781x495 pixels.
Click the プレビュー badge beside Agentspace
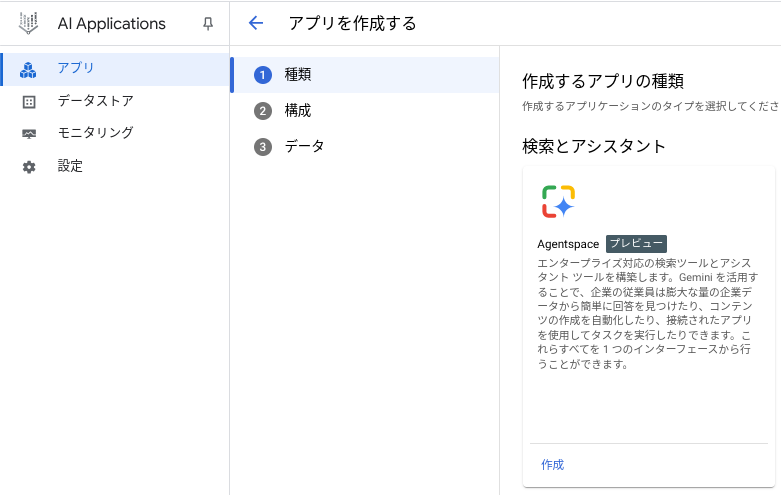click(636, 244)
